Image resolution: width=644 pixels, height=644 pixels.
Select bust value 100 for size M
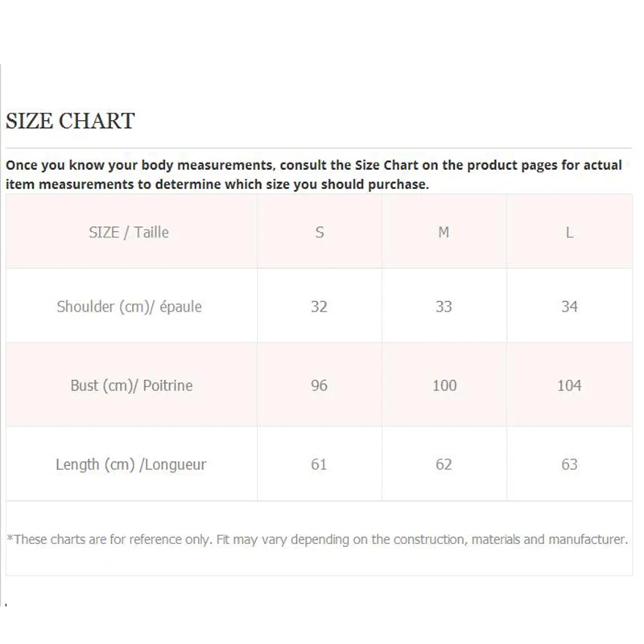coord(444,386)
